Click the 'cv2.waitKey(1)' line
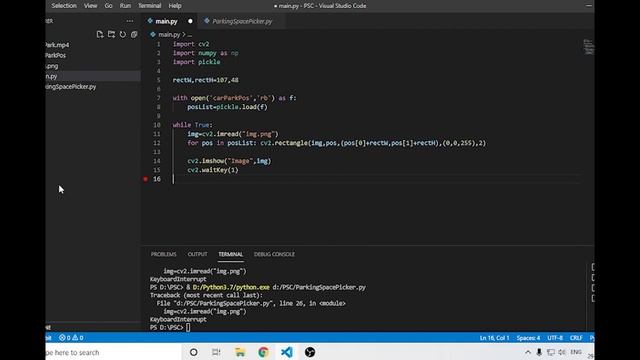This screenshot has height=360, width=640. pos(213,170)
